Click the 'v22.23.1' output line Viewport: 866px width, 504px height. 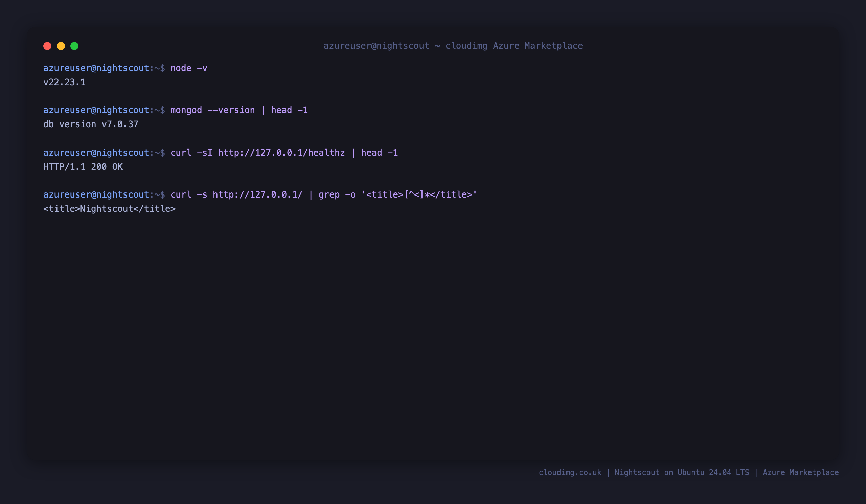64,82
